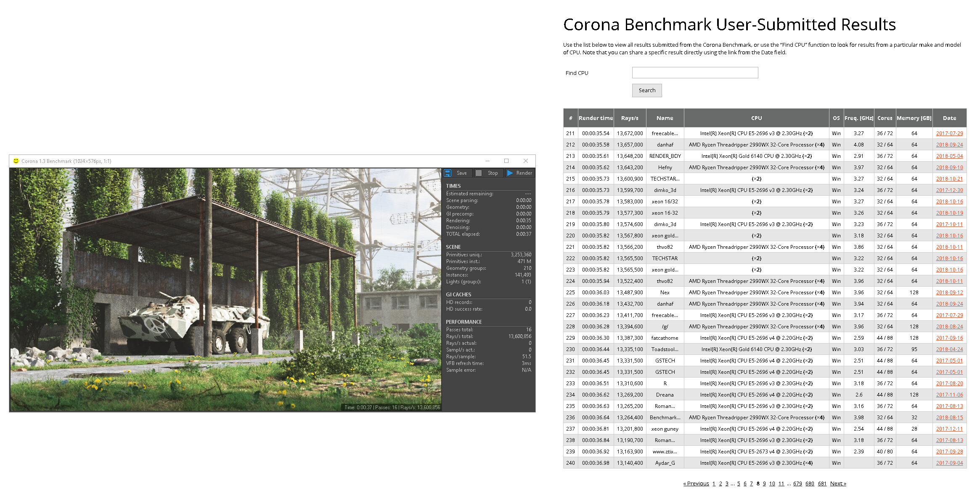Screen dimensions: 980x490
Task: Click the Corona Benchmark User-Submitted Results heading
Action: [729, 24]
